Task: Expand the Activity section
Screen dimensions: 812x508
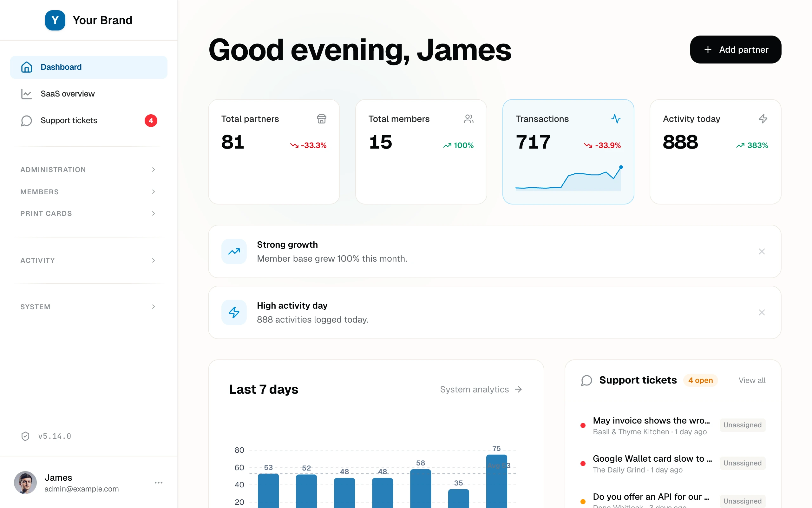Action: point(88,260)
